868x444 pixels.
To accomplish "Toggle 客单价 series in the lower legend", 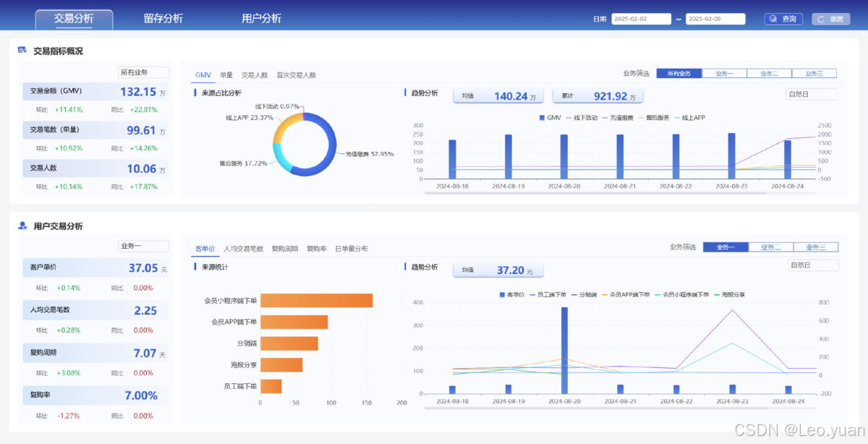I will click(x=511, y=294).
